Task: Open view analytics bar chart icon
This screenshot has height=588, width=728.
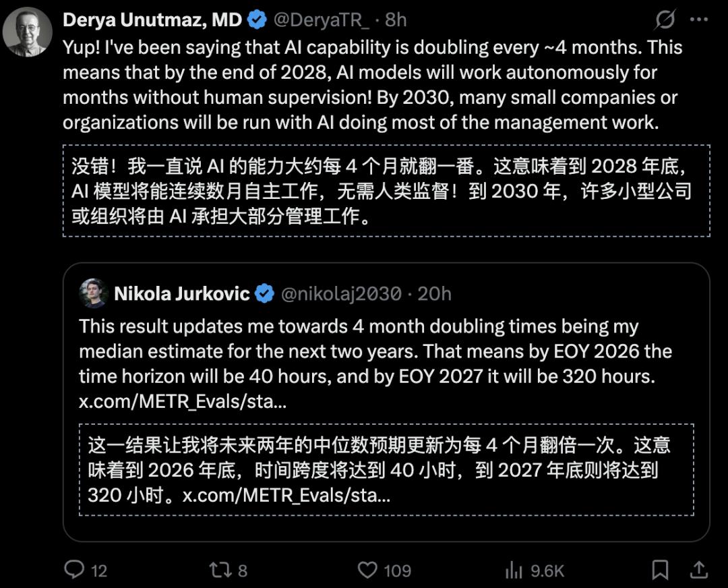Action: [x=514, y=570]
